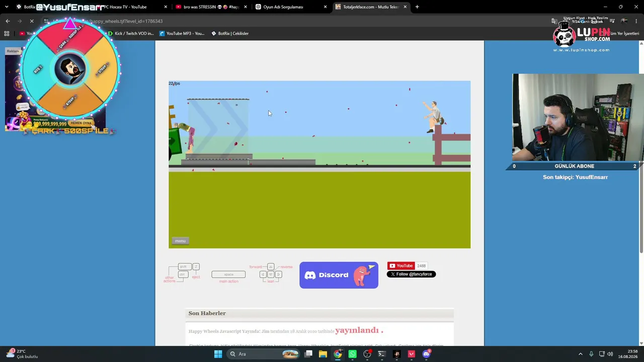Switch to the PC Hocası TV - YouTube tab

tap(128, 7)
